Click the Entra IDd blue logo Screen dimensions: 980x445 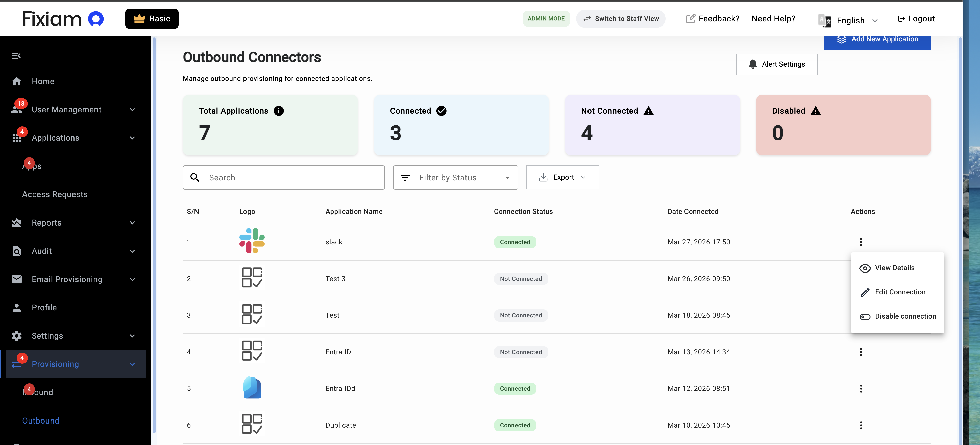click(x=252, y=388)
